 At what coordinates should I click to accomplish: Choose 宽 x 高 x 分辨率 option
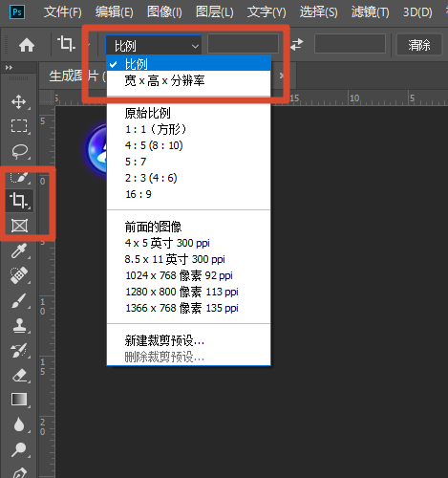tap(188, 80)
